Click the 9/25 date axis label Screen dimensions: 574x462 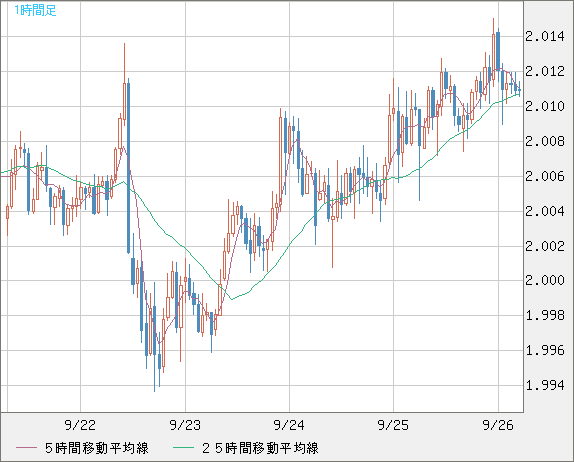point(394,425)
